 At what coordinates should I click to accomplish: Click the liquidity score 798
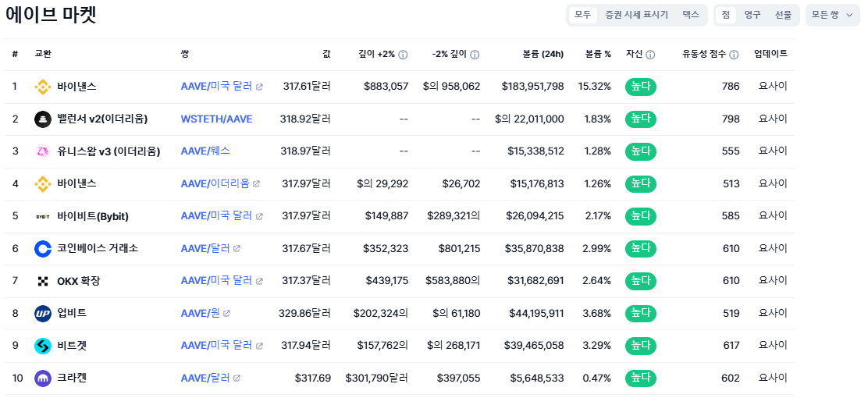731,119
